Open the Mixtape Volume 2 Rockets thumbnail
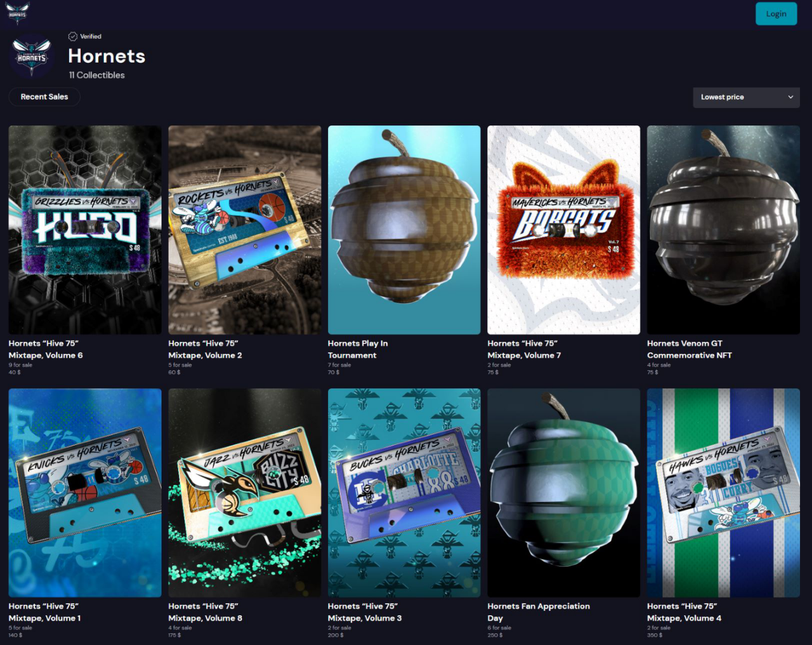This screenshot has height=645, width=812. [x=245, y=230]
